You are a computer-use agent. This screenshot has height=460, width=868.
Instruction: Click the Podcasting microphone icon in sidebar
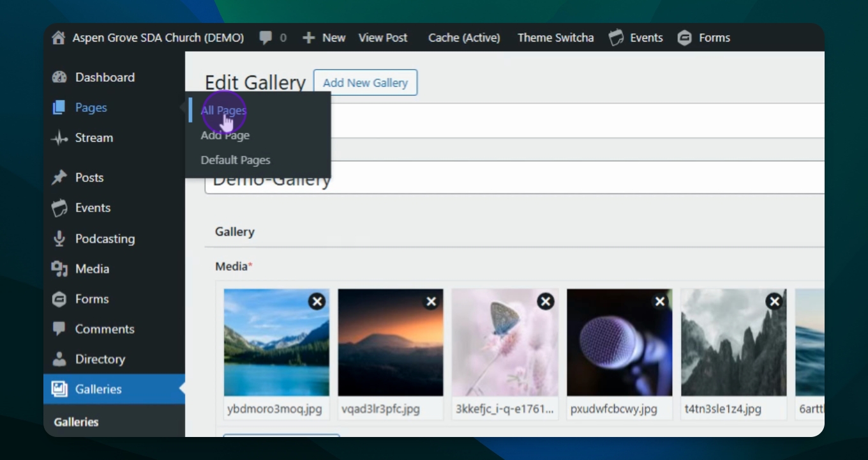pyautogui.click(x=59, y=238)
